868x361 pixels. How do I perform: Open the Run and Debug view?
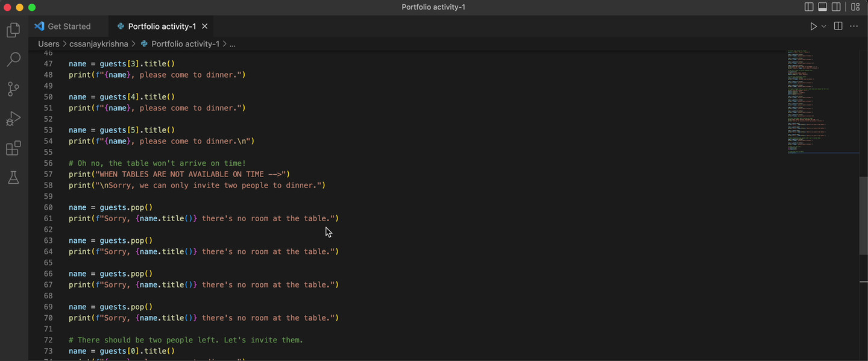click(13, 118)
